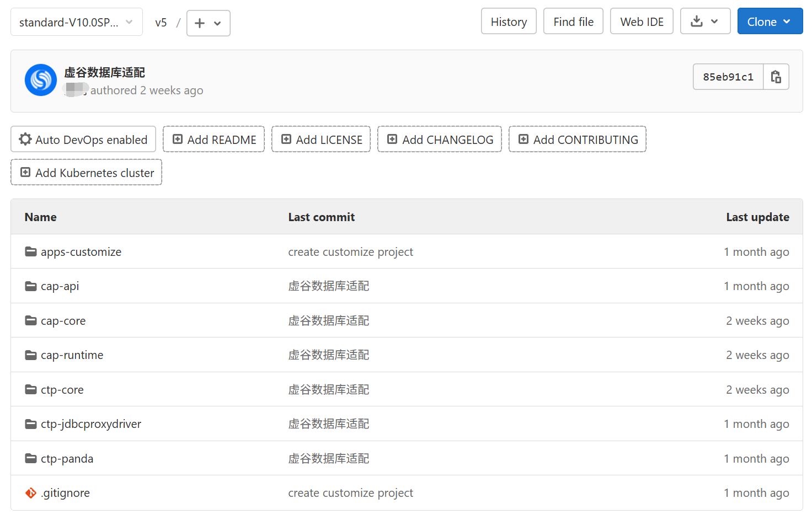The height and width of the screenshot is (520, 812).
Task: Open the Auto DevOps enabled settings
Action: (x=83, y=140)
